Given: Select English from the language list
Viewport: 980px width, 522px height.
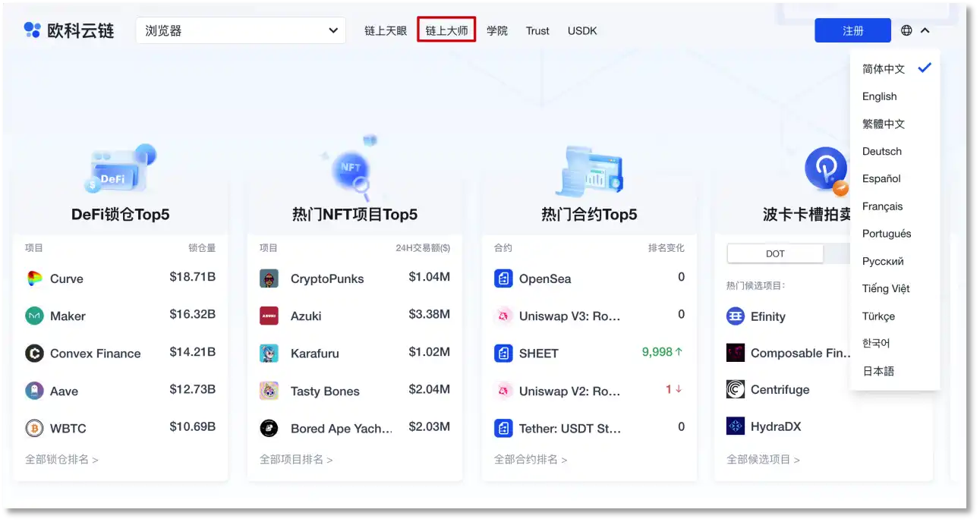Looking at the screenshot, I should click(x=879, y=96).
